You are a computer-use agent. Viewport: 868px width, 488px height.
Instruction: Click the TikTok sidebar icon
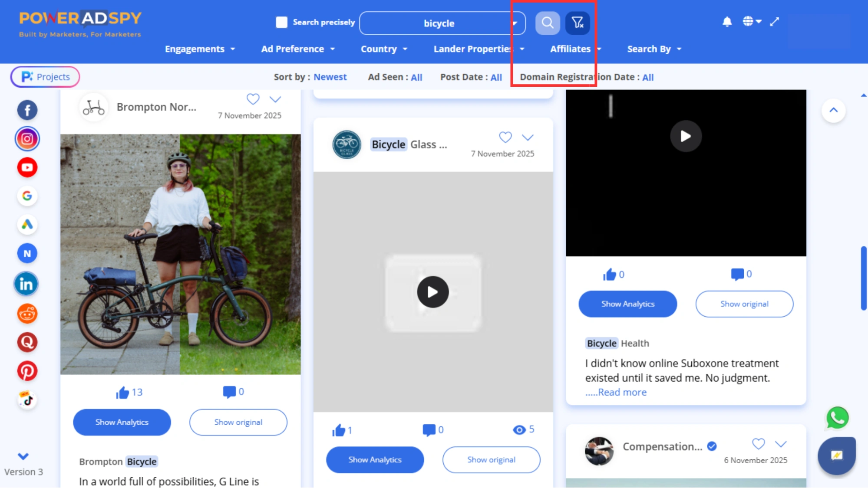click(27, 400)
